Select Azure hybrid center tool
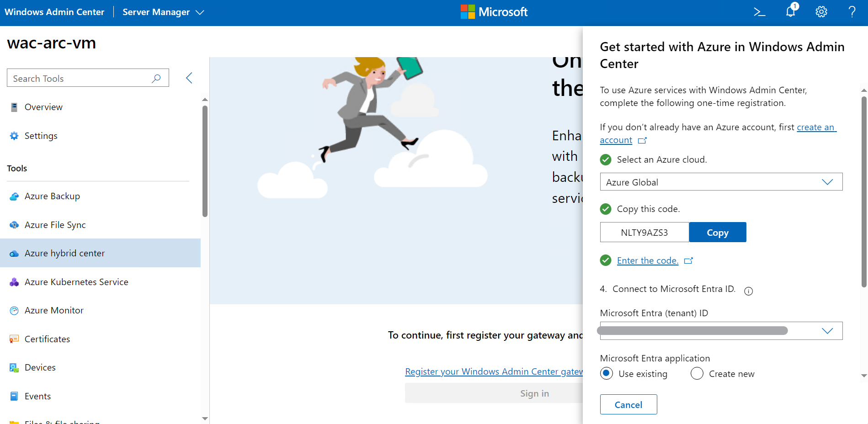Viewport: 868px width, 424px height. click(x=101, y=253)
